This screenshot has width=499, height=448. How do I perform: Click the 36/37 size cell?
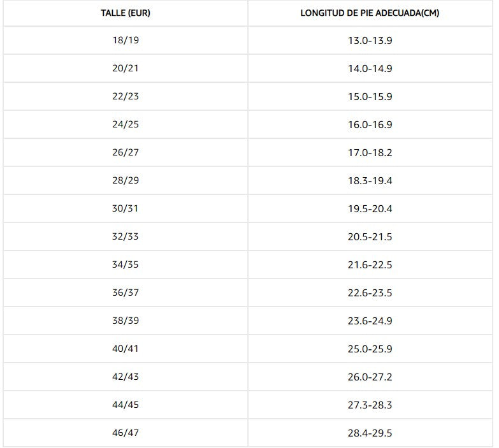tap(126, 293)
